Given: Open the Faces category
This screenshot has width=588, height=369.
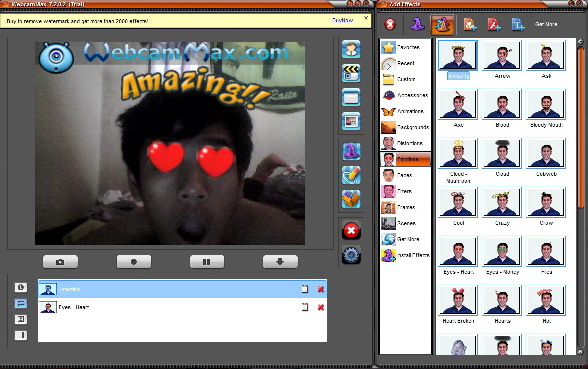Looking at the screenshot, I should [x=405, y=175].
